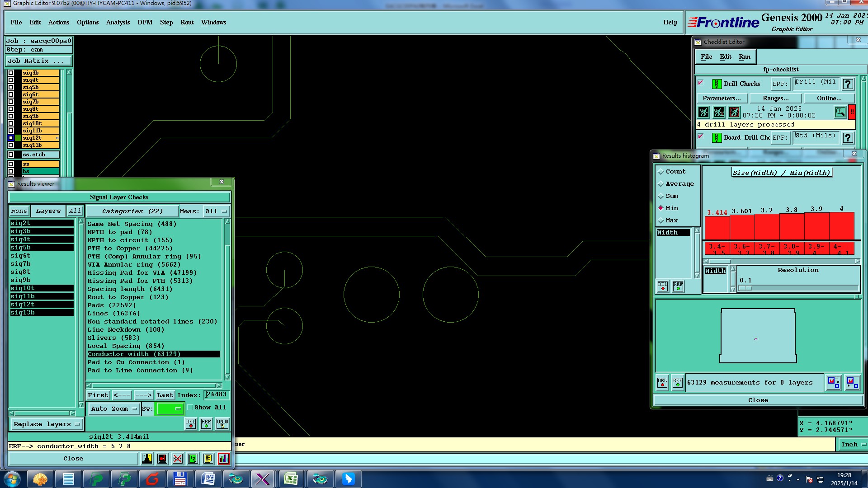This screenshot has height=488, width=868.
Task: Click the histogram chart icon in Results viewer
Action: coord(223,459)
